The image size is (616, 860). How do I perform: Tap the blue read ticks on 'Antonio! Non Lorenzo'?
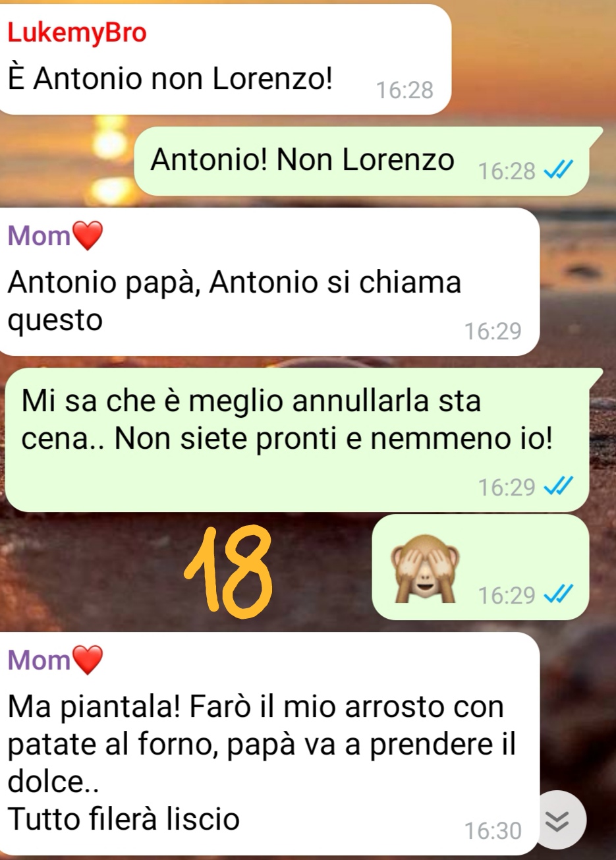tap(559, 171)
